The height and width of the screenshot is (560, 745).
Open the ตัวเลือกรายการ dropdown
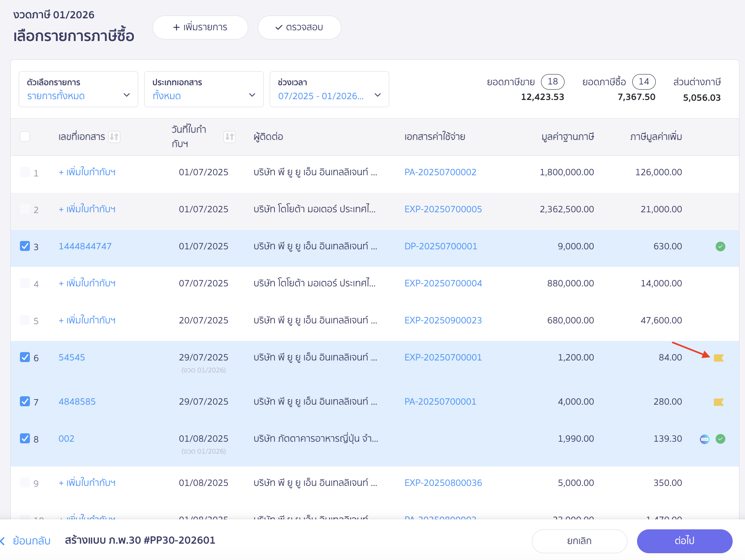point(78,89)
